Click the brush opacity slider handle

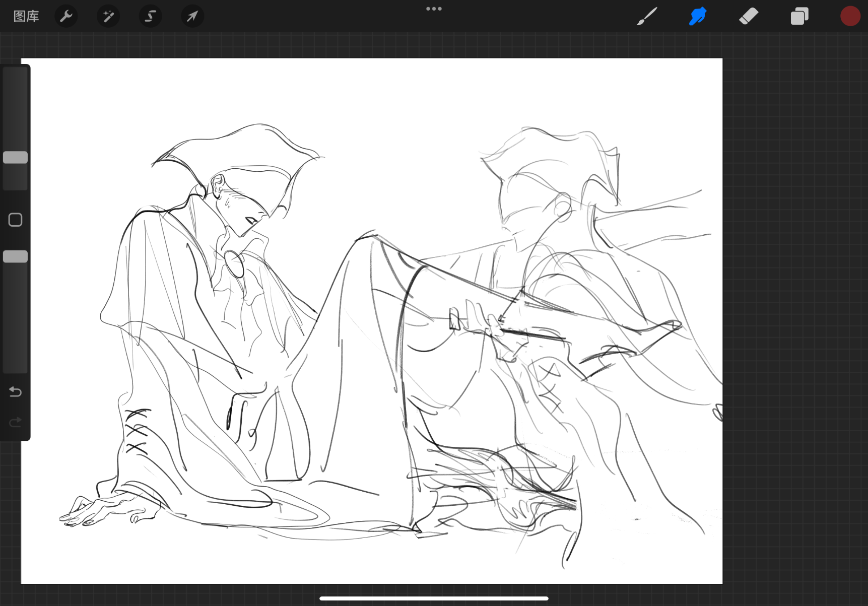click(x=15, y=257)
